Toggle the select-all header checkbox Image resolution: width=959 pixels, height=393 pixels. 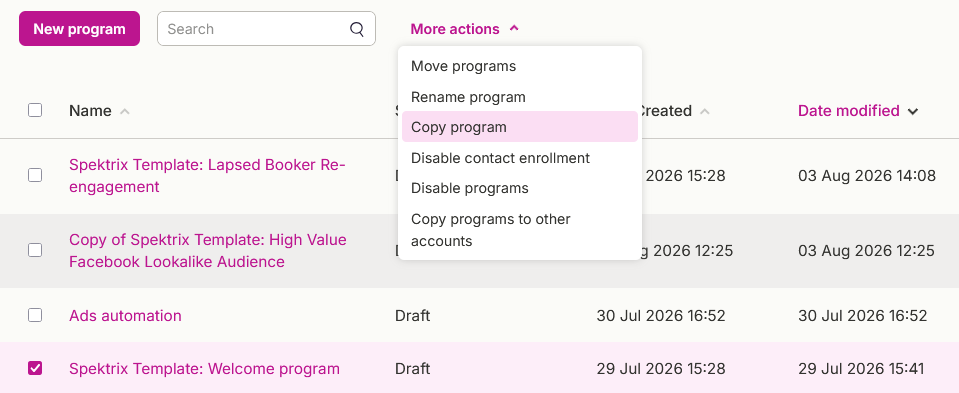click(x=35, y=110)
